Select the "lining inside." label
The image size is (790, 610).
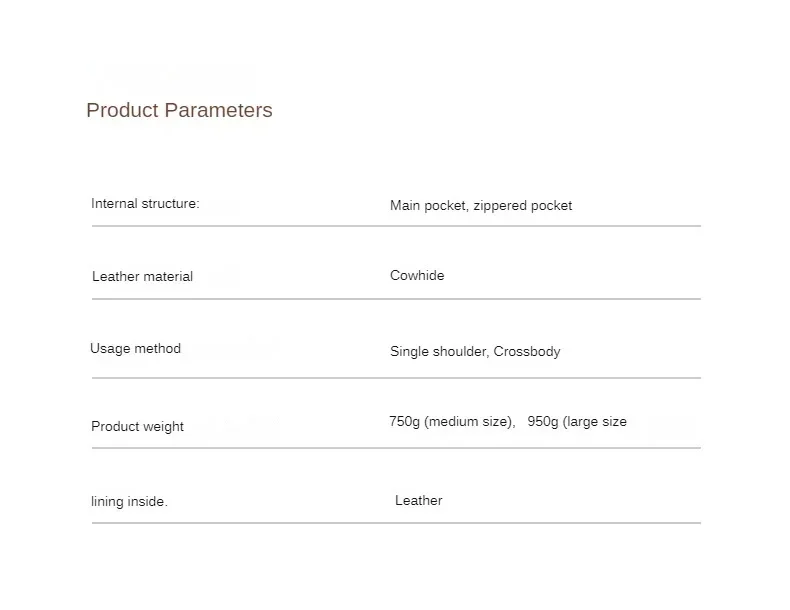pyautogui.click(x=129, y=502)
